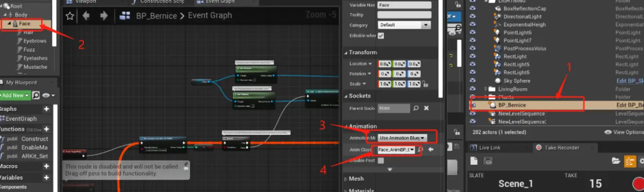This screenshot has height=192, width=644.
Task: Go forward with the graph right arrow
Action: pos(103,16)
